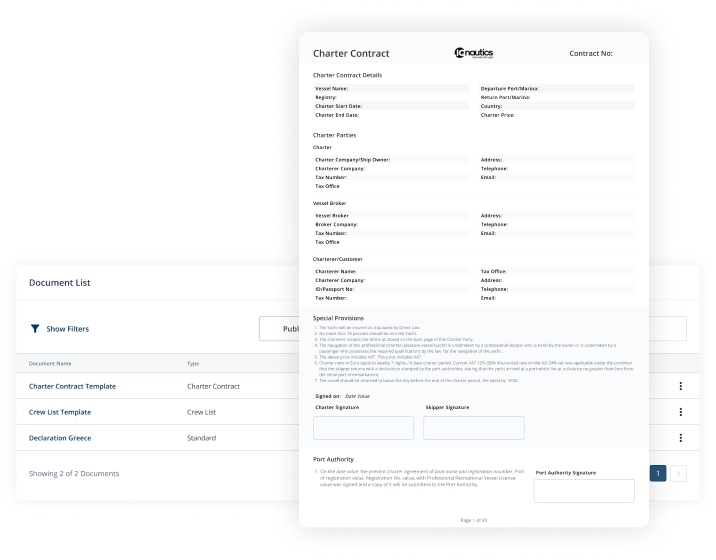Click the Document List heading

click(59, 283)
